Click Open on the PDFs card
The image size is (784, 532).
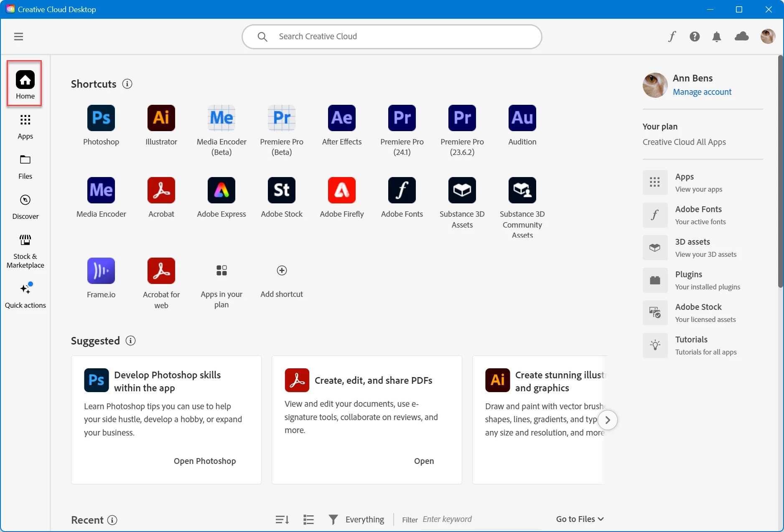coord(424,461)
